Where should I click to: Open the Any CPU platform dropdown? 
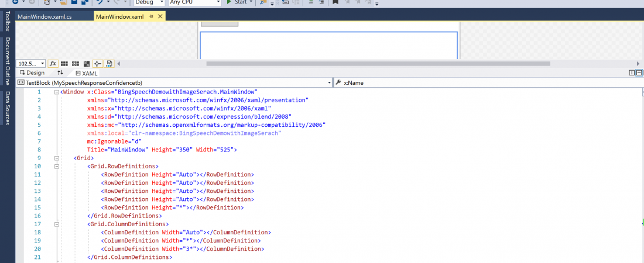(x=193, y=2)
